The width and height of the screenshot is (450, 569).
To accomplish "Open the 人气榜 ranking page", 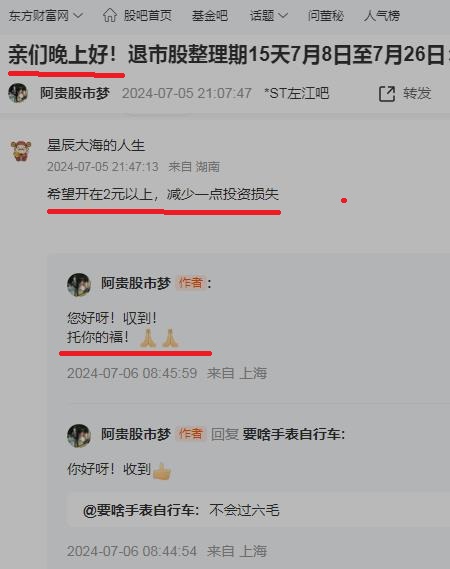I will click(382, 16).
